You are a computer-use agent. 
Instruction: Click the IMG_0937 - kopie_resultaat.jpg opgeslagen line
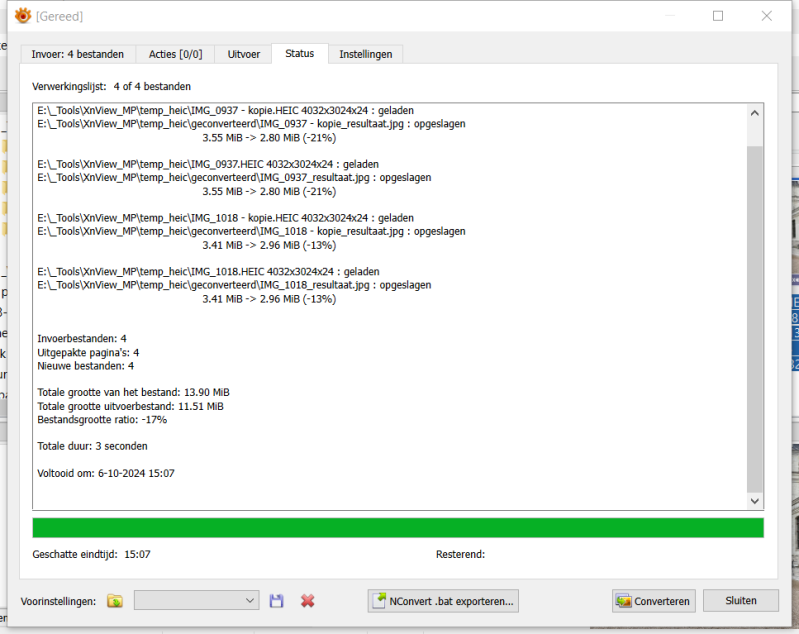coord(251,124)
